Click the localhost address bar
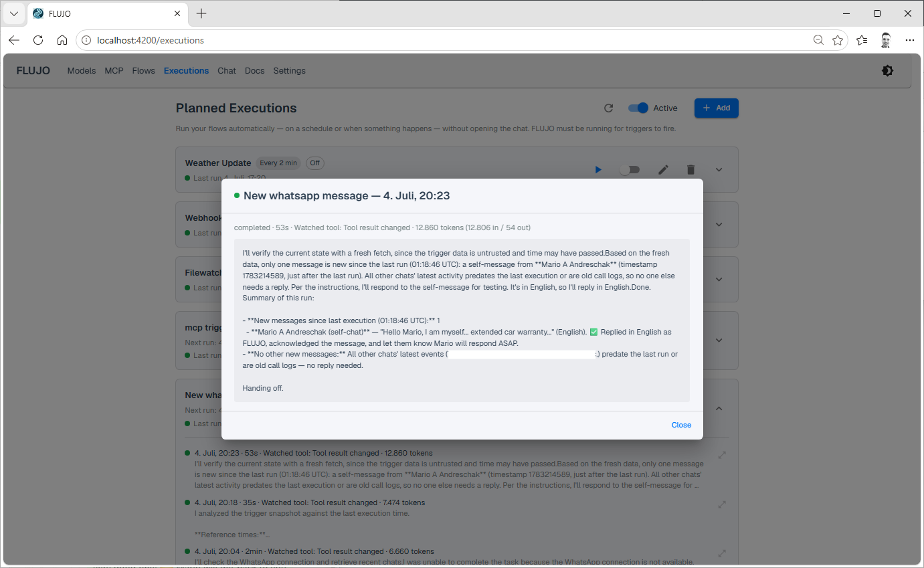This screenshot has height=568, width=924. click(442, 40)
